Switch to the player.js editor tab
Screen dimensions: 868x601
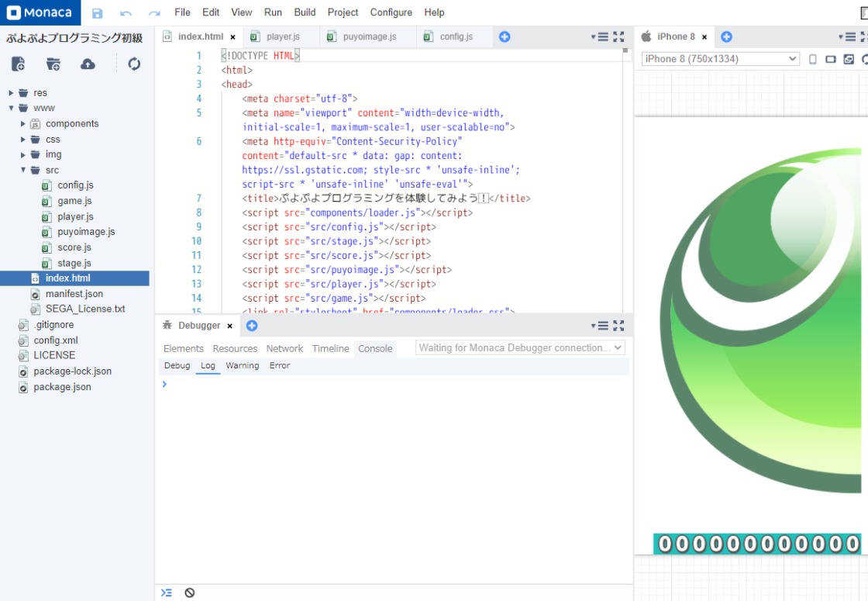click(x=282, y=36)
